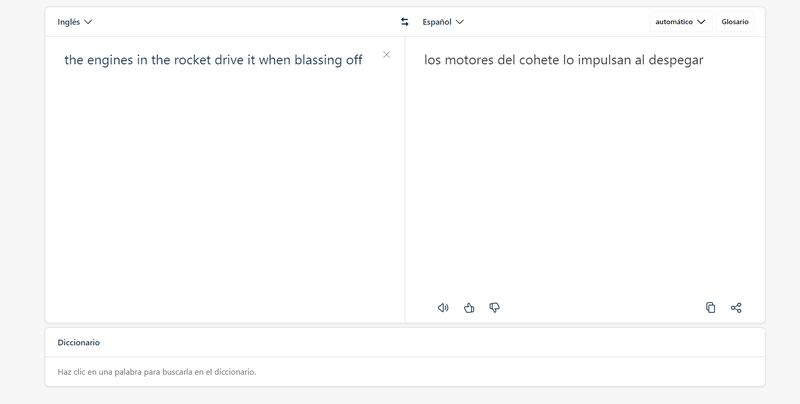The width and height of the screenshot is (800, 404).
Task: Swap source and target languages
Action: (405, 22)
